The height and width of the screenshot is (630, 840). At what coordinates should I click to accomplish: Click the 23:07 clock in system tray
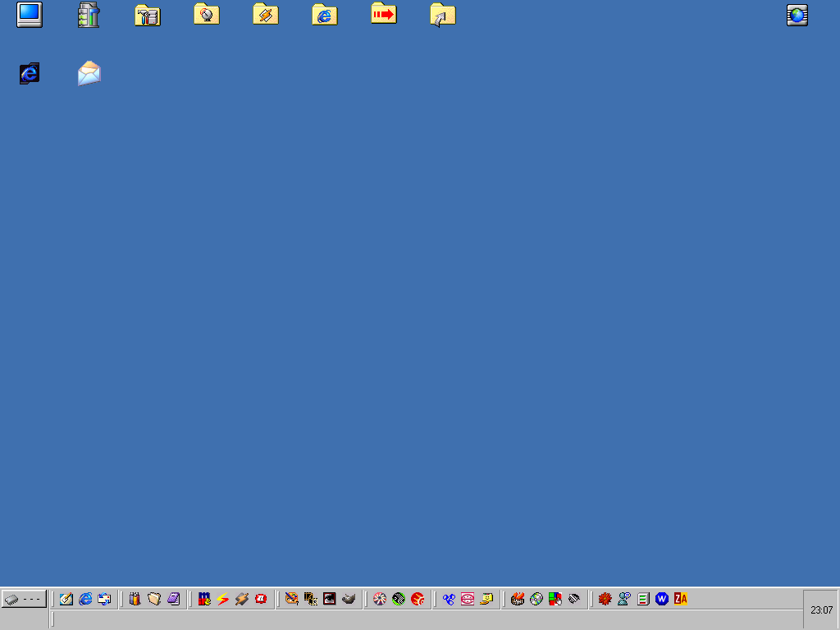point(821,609)
